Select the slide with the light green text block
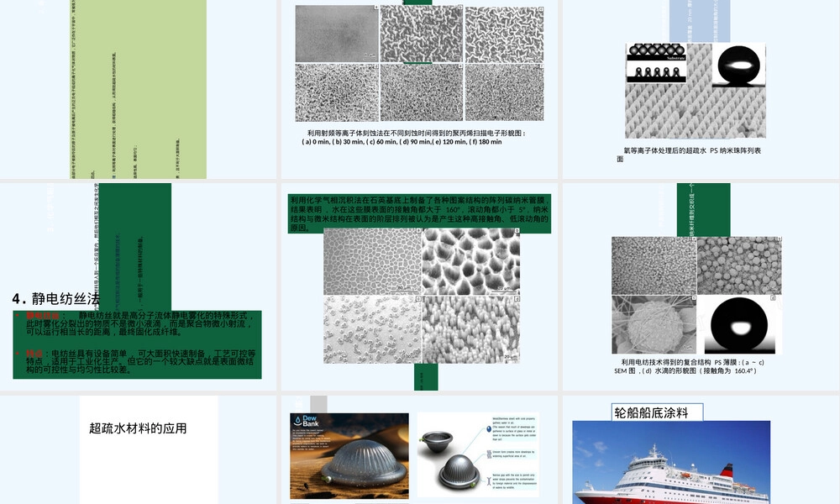840x504 pixels. coord(139,89)
